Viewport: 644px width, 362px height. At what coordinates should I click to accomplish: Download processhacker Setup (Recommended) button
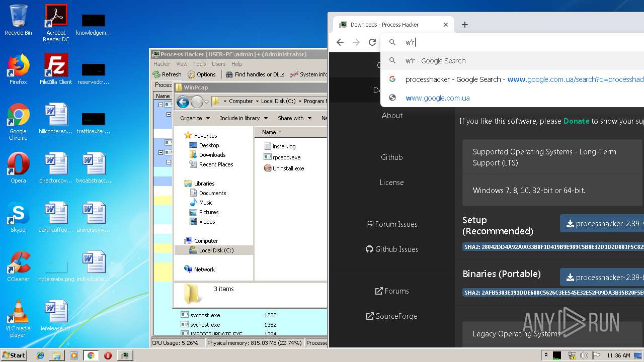coord(602,224)
